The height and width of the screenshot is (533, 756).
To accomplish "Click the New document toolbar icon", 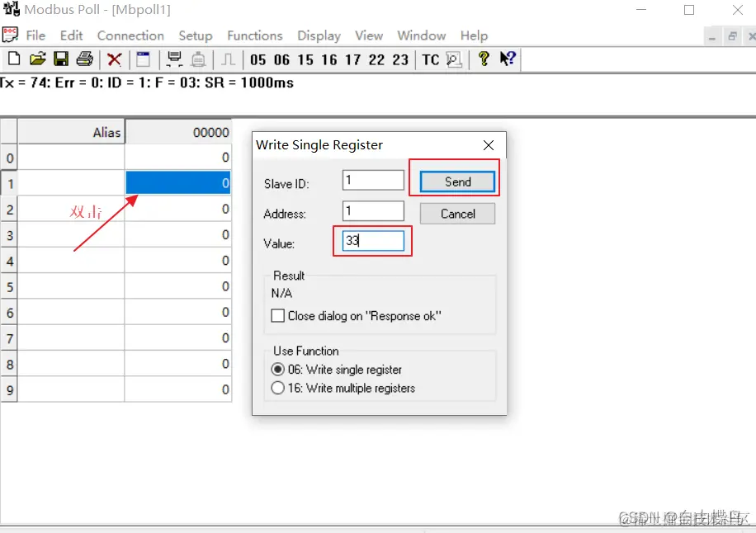I will click(14, 59).
